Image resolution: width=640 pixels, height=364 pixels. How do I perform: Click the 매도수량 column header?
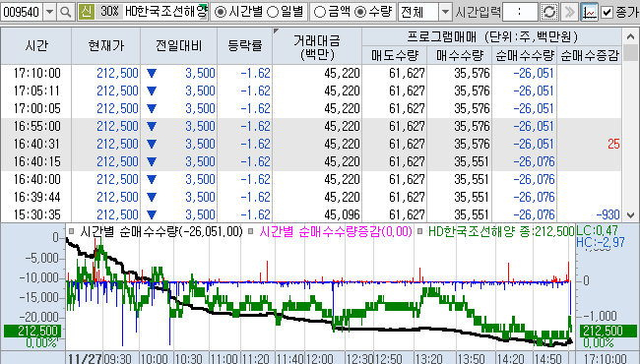point(394,55)
